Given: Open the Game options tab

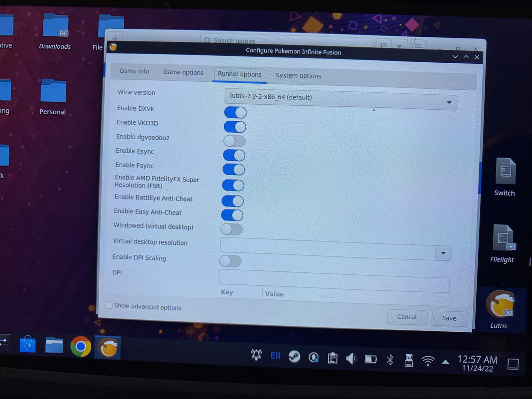Looking at the screenshot, I should (183, 72).
